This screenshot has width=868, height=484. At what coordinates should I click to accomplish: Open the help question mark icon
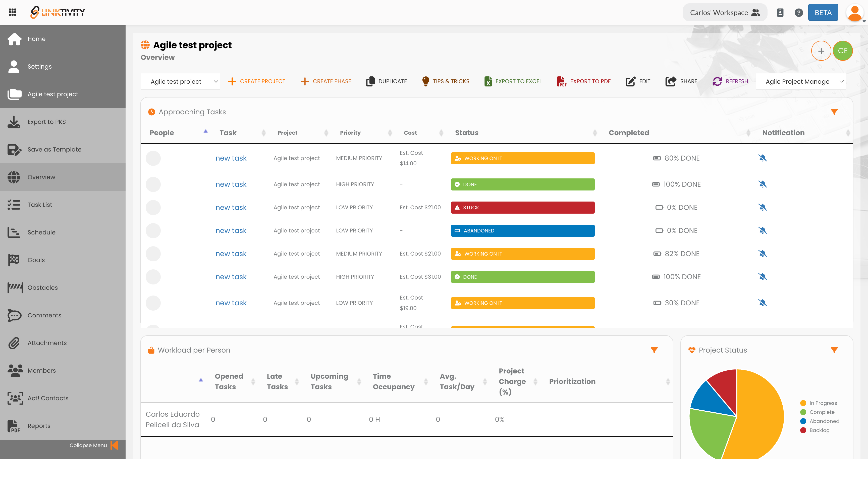799,13
